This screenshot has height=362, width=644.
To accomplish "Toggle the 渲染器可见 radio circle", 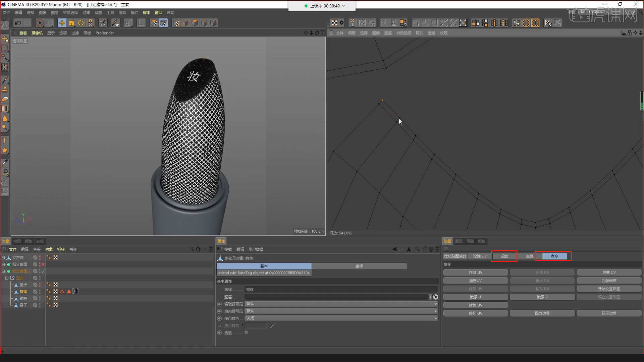I will coord(219,311).
